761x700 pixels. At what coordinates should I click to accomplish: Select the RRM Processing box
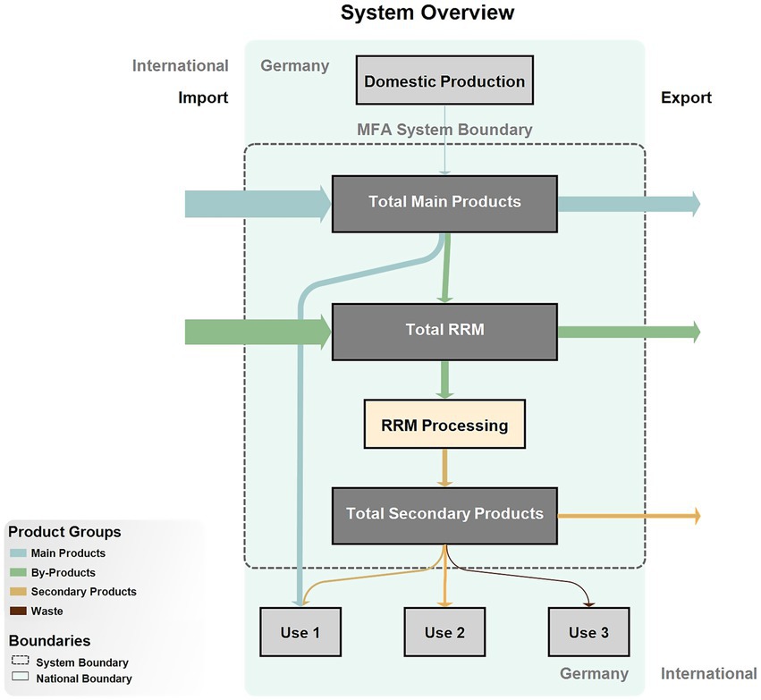[444, 425]
